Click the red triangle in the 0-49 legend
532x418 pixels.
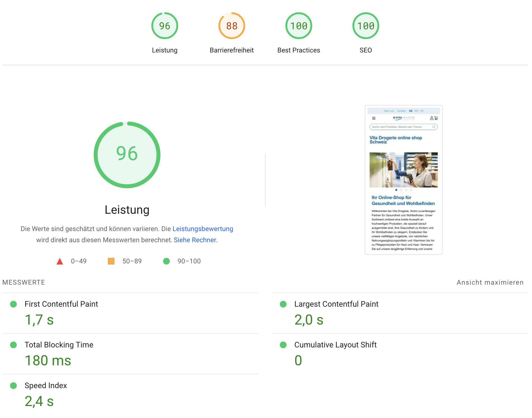tap(59, 261)
